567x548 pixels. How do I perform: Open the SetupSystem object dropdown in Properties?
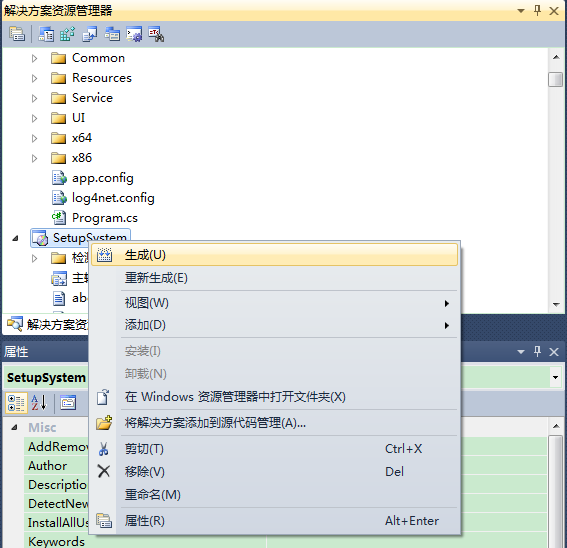555,378
